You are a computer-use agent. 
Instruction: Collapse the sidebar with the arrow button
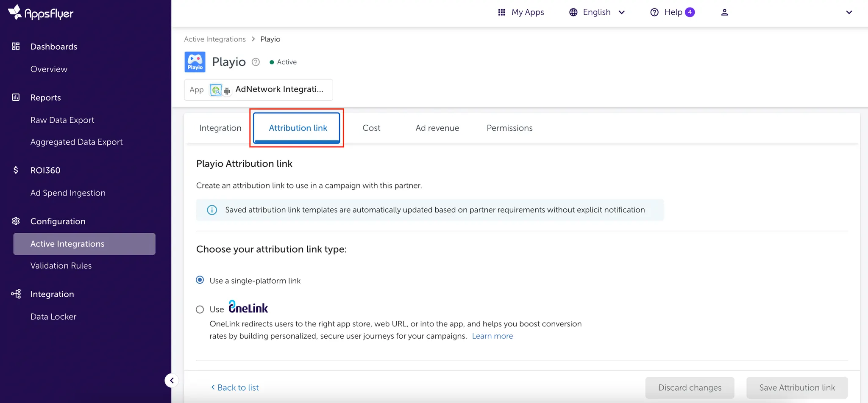tap(172, 380)
